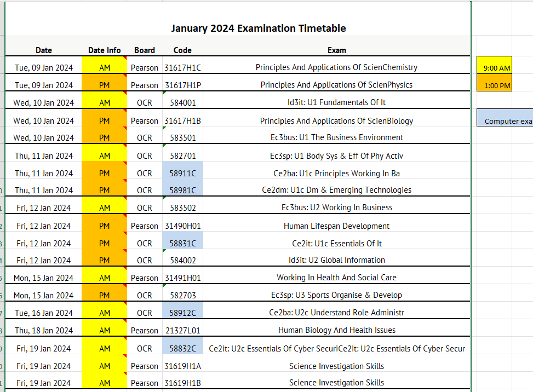
Task: Select the Ec3bus: U2 Working In Business cell
Action: coord(336,207)
